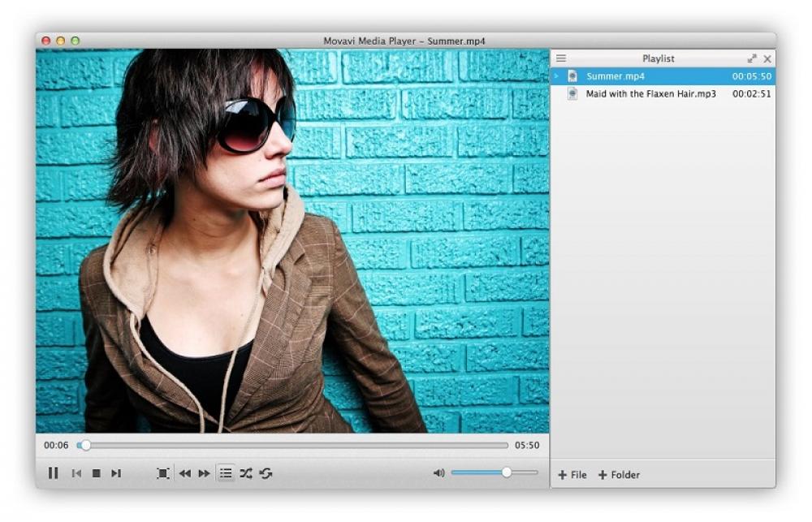
Task: Mute audio via the speaker icon
Action: [x=439, y=472]
